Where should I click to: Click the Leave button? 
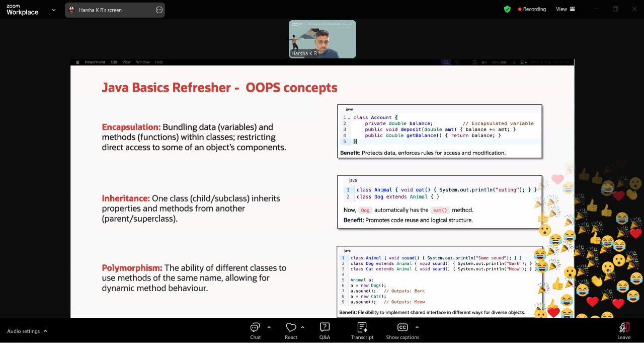coord(624,330)
